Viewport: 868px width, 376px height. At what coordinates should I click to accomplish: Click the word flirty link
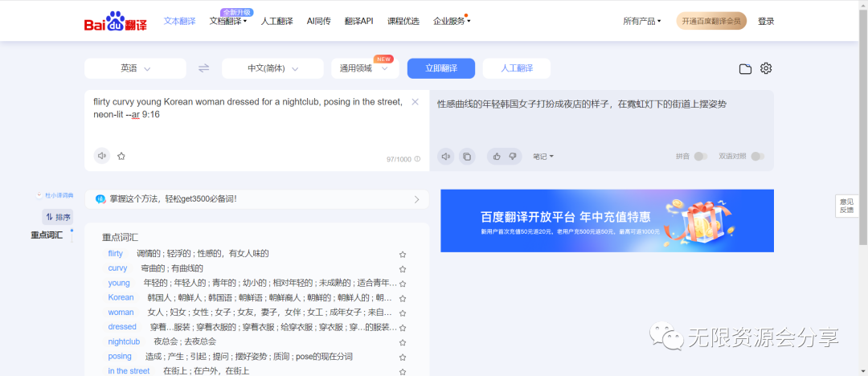[x=115, y=254]
